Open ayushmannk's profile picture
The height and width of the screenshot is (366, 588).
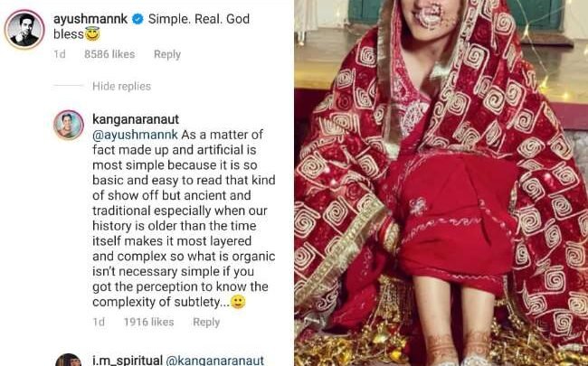(x=24, y=29)
